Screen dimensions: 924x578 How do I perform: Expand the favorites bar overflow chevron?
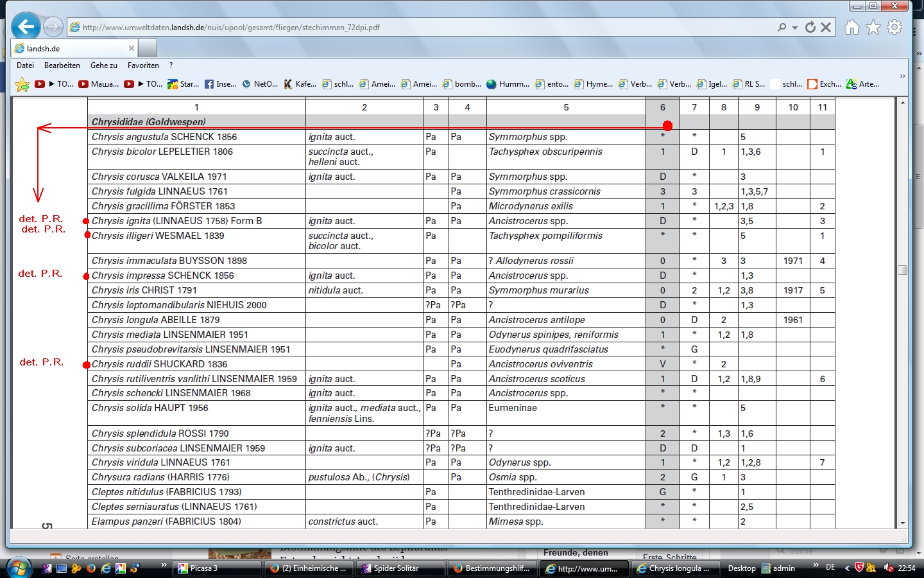902,76
